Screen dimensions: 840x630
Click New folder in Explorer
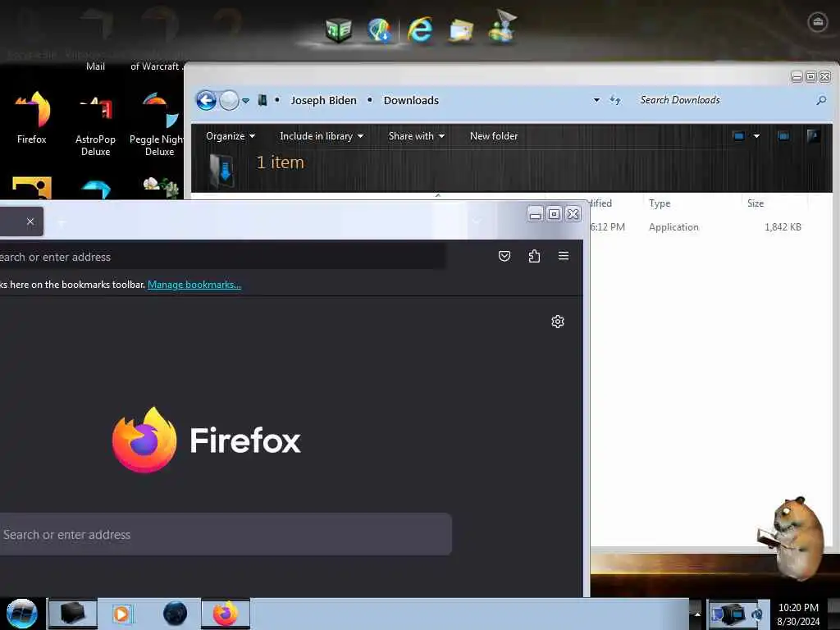pos(493,136)
